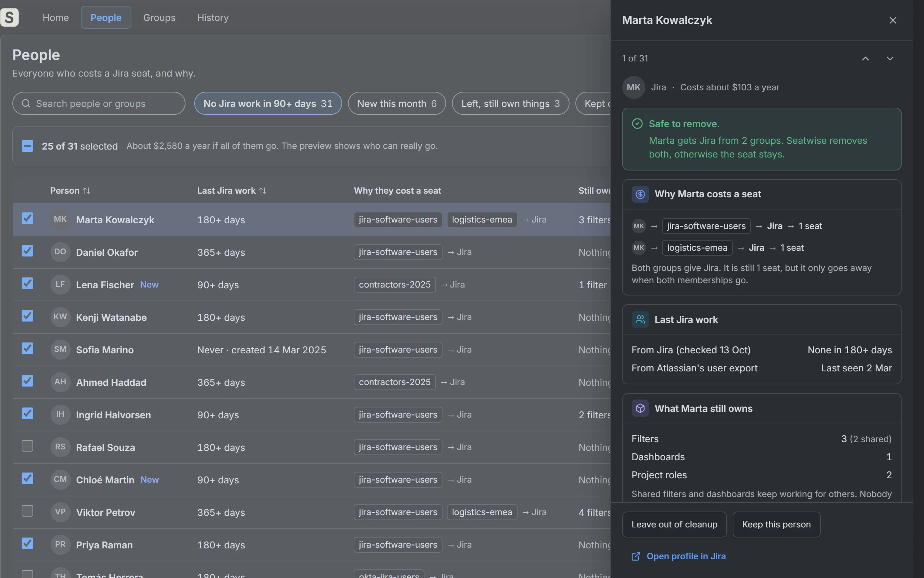The height and width of the screenshot is (578, 924).
Task: Check Rafael Souza's checkbox
Action: pos(27,446)
